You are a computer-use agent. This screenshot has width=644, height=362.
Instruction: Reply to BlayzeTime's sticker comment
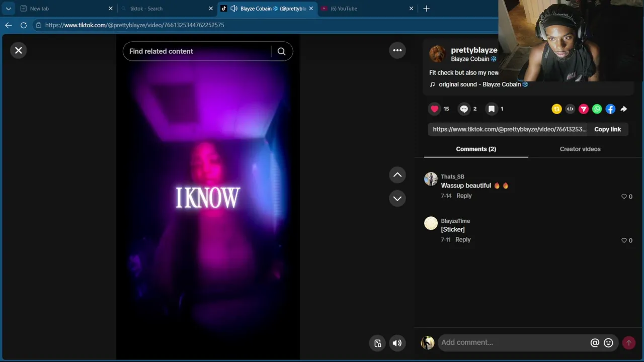pyautogui.click(x=463, y=240)
